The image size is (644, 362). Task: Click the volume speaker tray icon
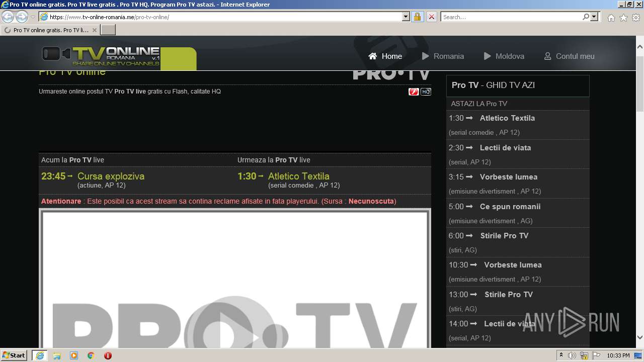pyautogui.click(x=572, y=355)
